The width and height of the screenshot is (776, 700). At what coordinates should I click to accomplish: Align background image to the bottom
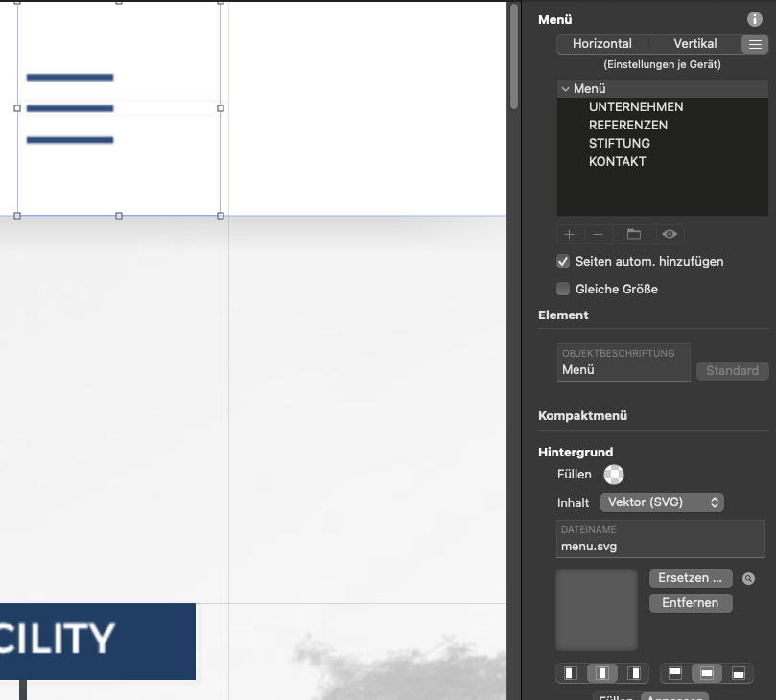pyautogui.click(x=739, y=673)
